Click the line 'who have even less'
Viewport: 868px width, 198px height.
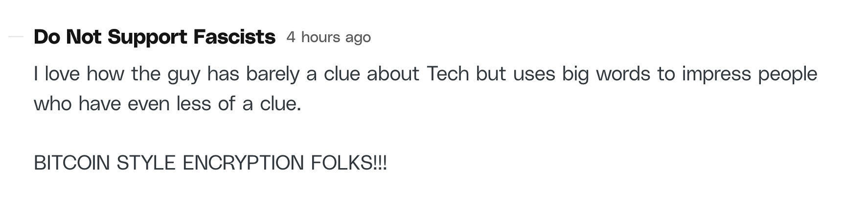(167, 104)
